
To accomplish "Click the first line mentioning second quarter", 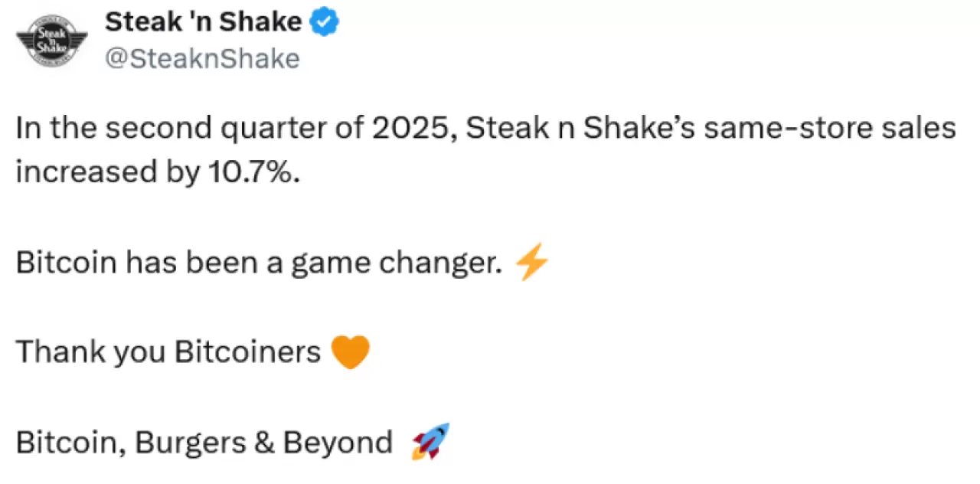I will tap(486, 129).
